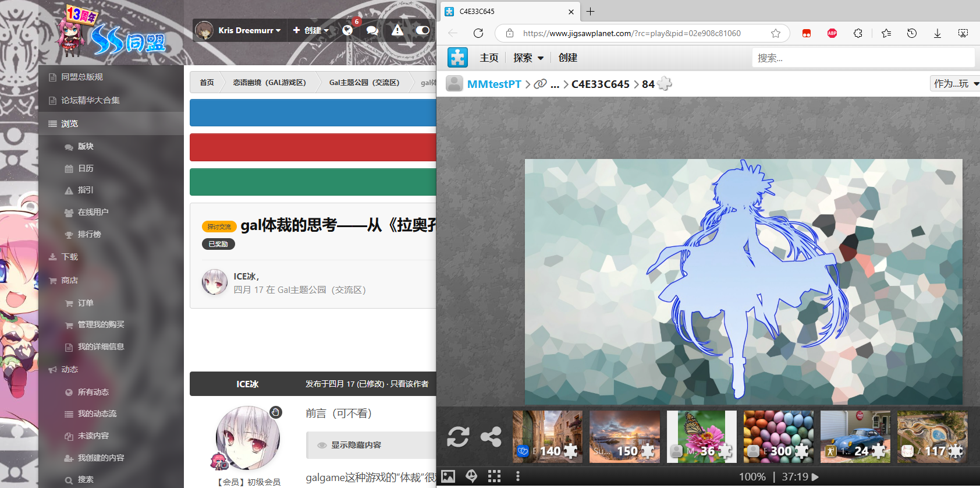Collapse the 浏览 section in sidebar
This screenshot has width=980, height=488.
(111, 123)
